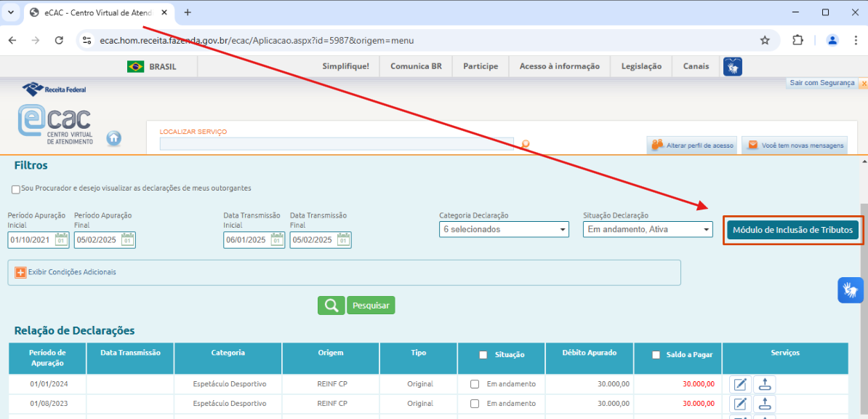868x419 pixels.
Task: Click edit icon for 01/01/2024 row
Action: (739, 384)
